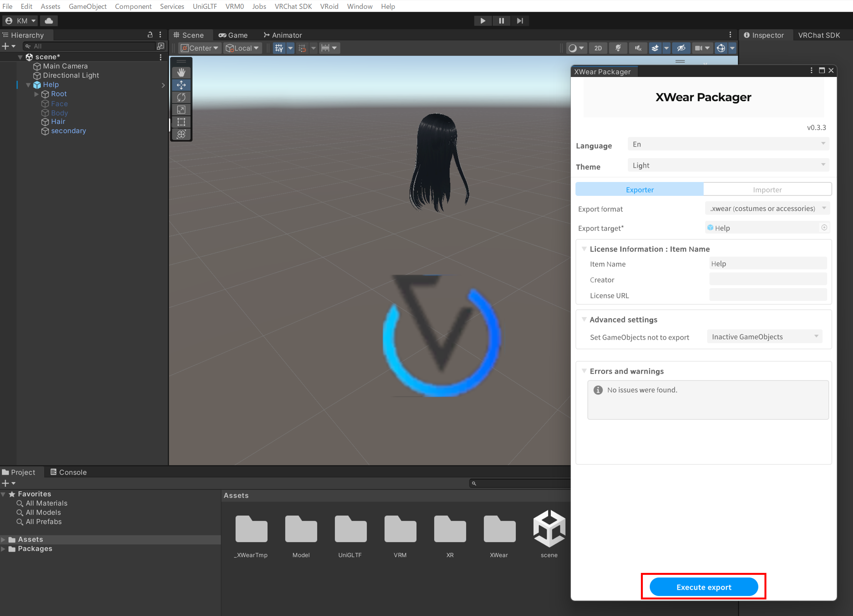Select the Rect transform tool

181,122
